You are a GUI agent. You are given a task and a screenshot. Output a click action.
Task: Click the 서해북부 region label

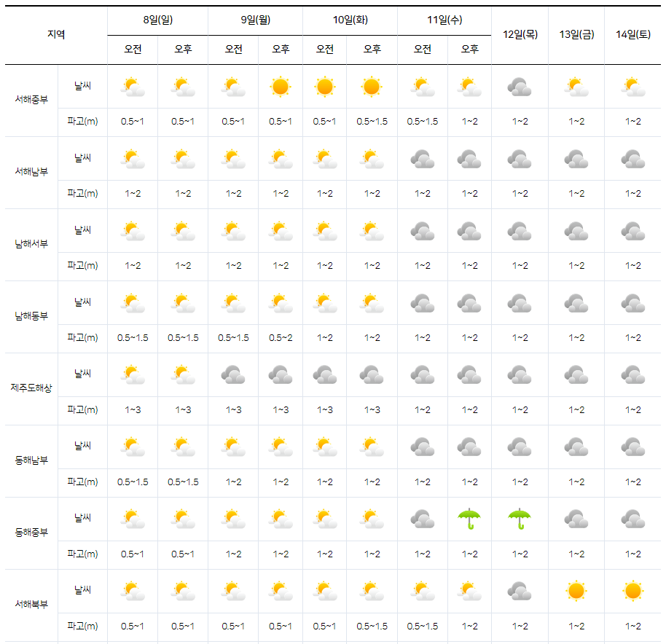click(x=31, y=604)
